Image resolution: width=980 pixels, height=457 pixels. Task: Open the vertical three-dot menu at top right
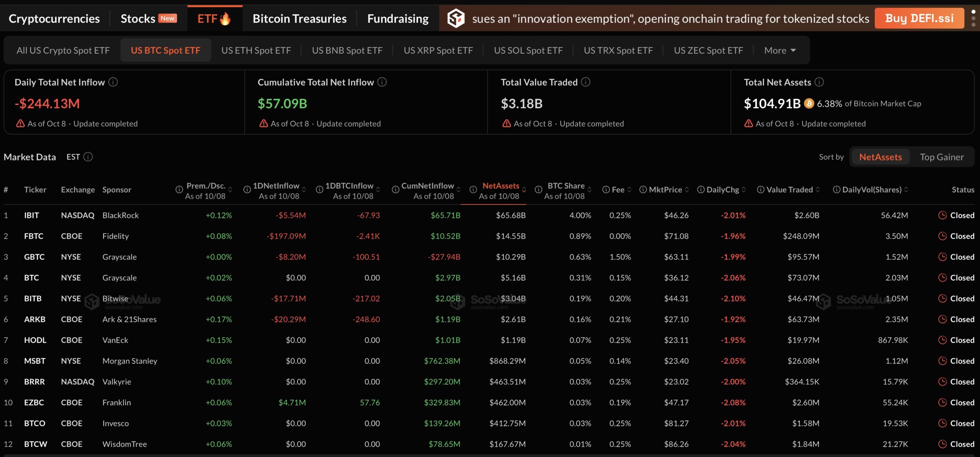973,18
